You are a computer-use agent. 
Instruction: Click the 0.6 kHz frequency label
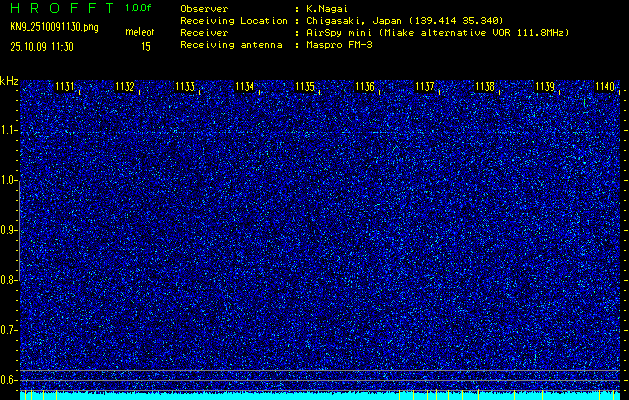pyautogui.click(x=9, y=380)
